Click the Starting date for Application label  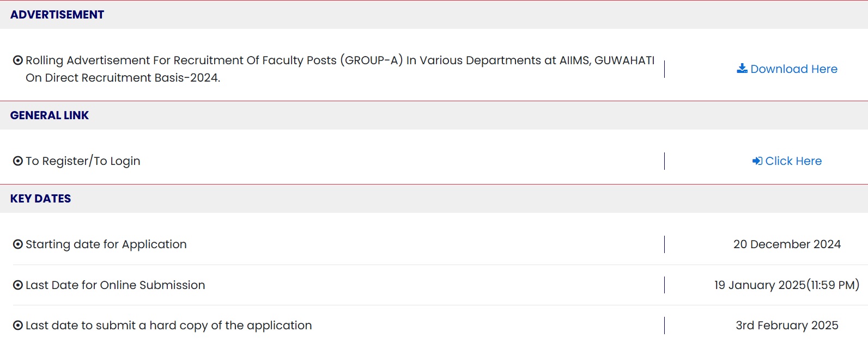pyautogui.click(x=106, y=244)
